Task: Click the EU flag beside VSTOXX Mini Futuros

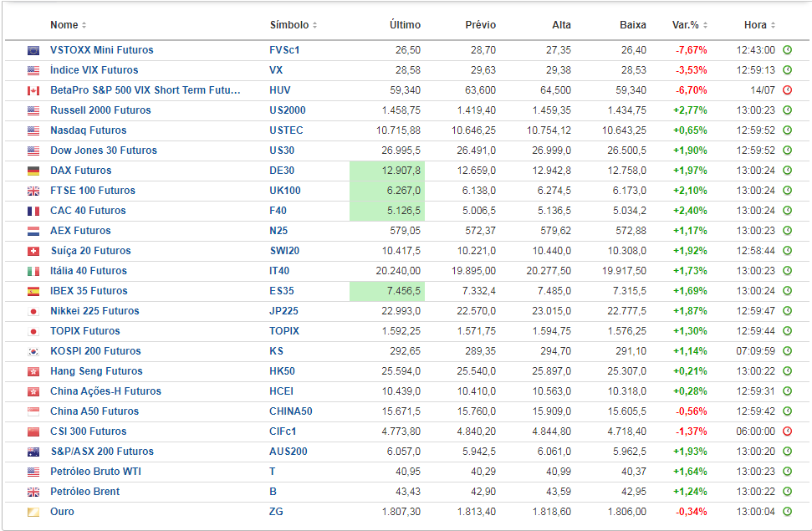Action: 33,50
